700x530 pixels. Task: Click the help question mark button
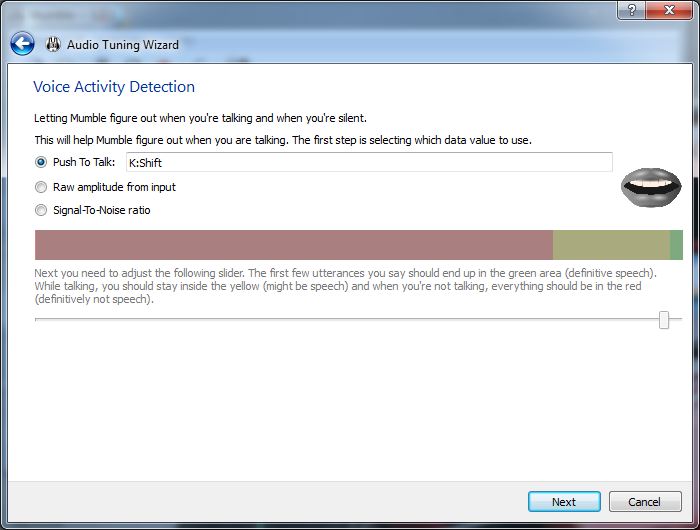point(631,10)
